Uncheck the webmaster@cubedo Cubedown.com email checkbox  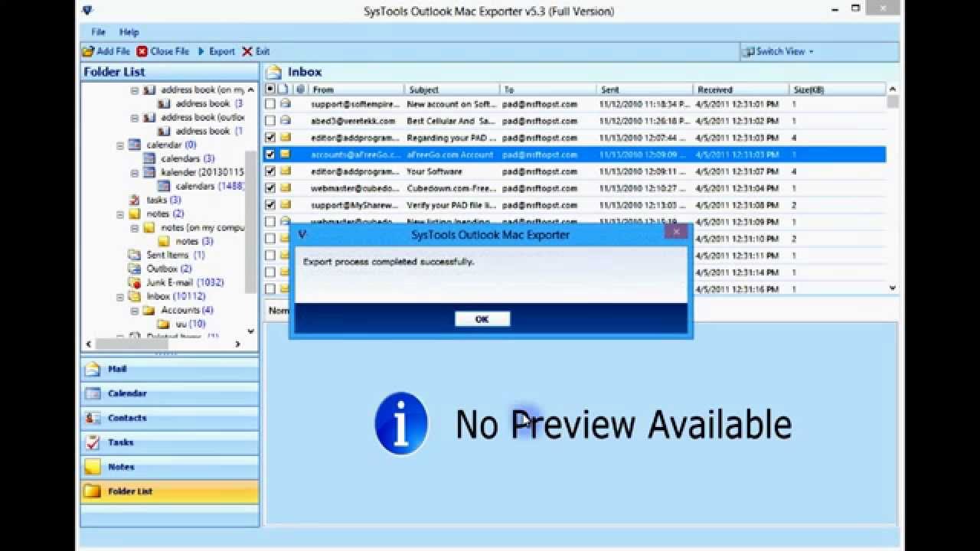tap(270, 187)
